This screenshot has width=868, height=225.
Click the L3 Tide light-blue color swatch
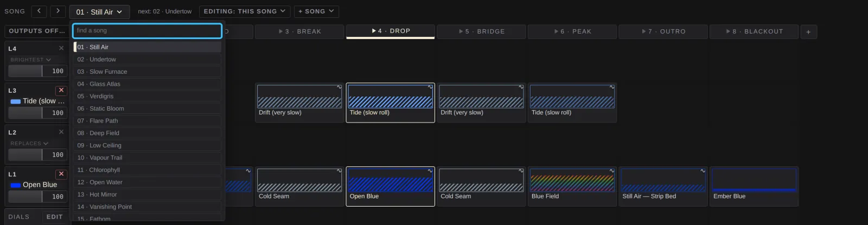(16, 101)
